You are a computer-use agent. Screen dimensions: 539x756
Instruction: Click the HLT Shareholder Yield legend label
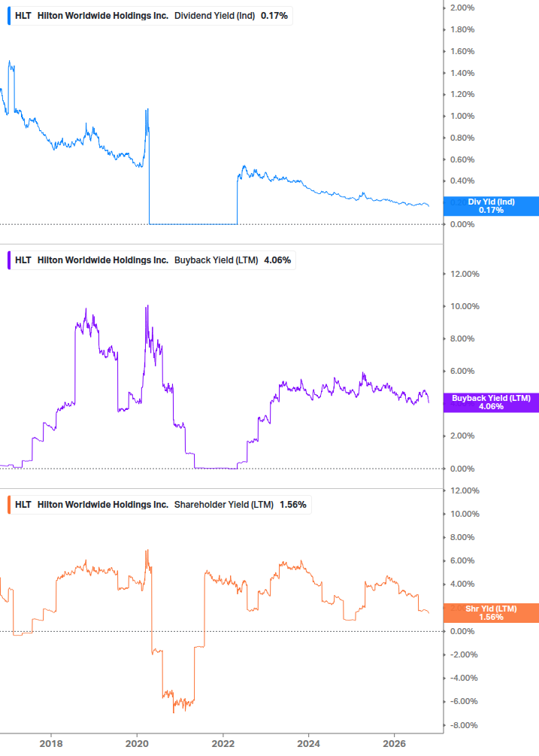160,505
